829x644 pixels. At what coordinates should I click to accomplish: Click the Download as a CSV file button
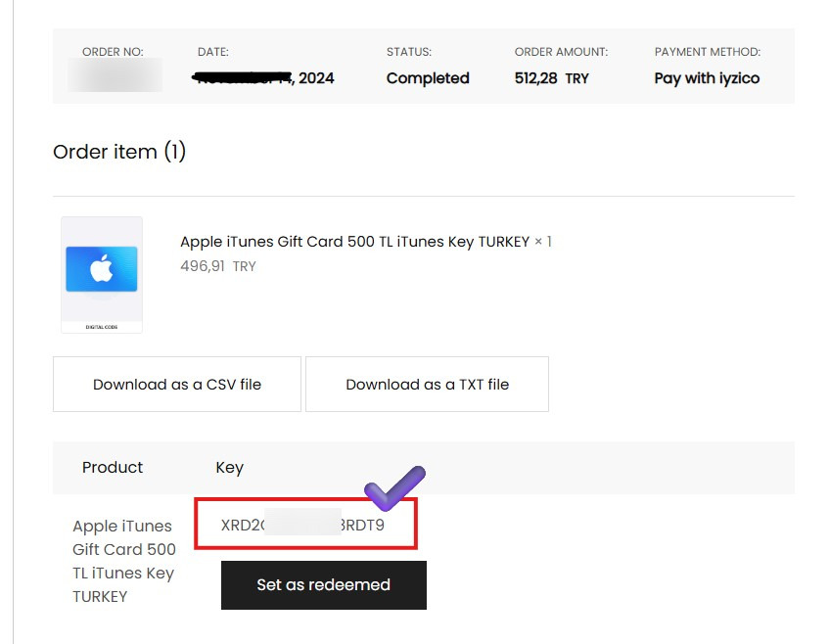click(176, 384)
